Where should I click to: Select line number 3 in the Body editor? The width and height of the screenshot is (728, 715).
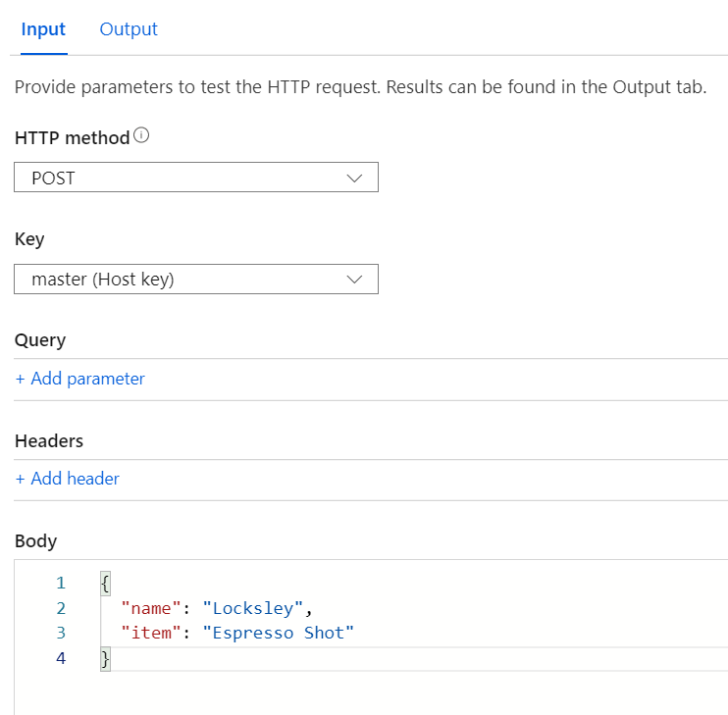61,633
